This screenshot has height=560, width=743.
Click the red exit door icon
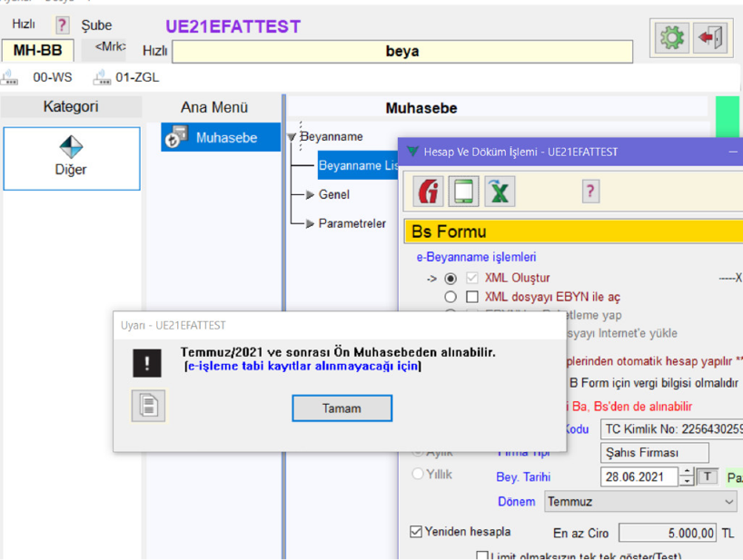[709, 38]
